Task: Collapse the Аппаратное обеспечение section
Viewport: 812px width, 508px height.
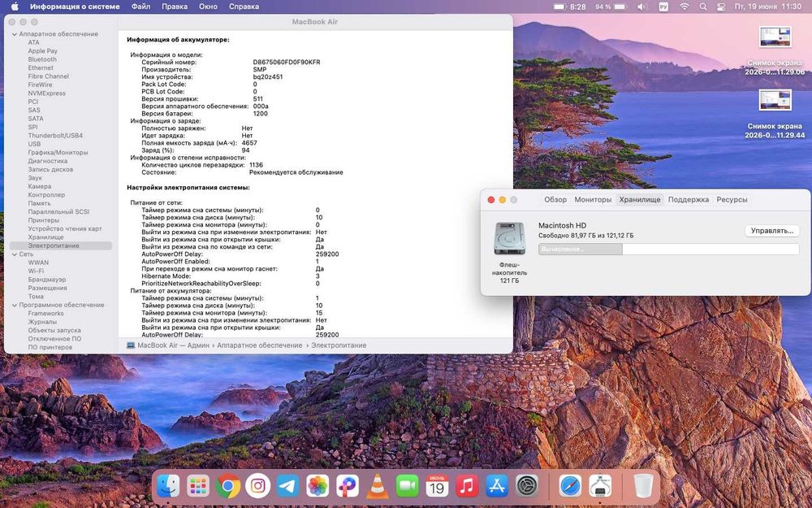Action: tap(15, 34)
